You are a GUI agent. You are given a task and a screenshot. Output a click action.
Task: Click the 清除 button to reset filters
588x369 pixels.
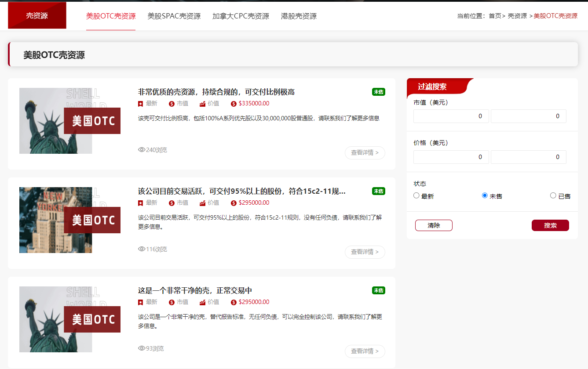434,225
